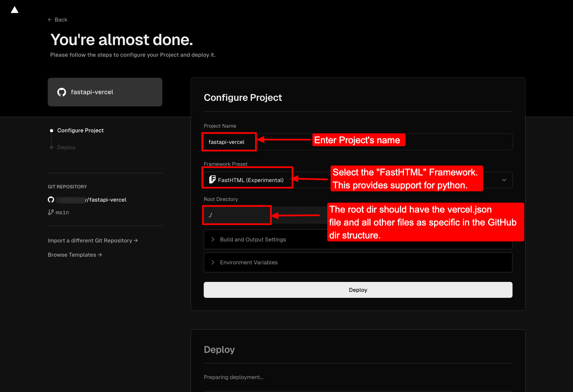Click the GitHub icon beside repository path

click(51, 199)
